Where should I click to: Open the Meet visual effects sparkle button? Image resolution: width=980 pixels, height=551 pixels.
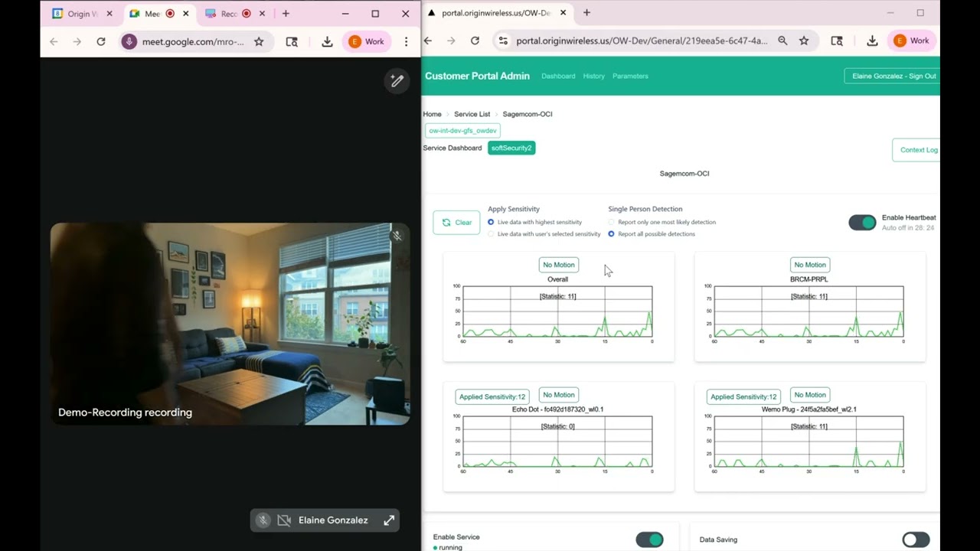pyautogui.click(x=397, y=80)
